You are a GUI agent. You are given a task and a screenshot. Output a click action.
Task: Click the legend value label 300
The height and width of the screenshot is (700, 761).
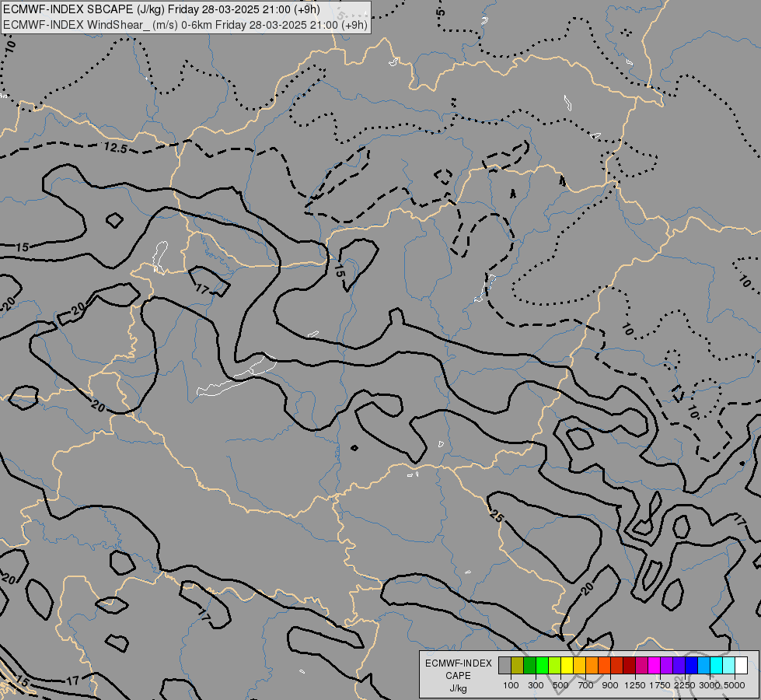[x=536, y=685]
